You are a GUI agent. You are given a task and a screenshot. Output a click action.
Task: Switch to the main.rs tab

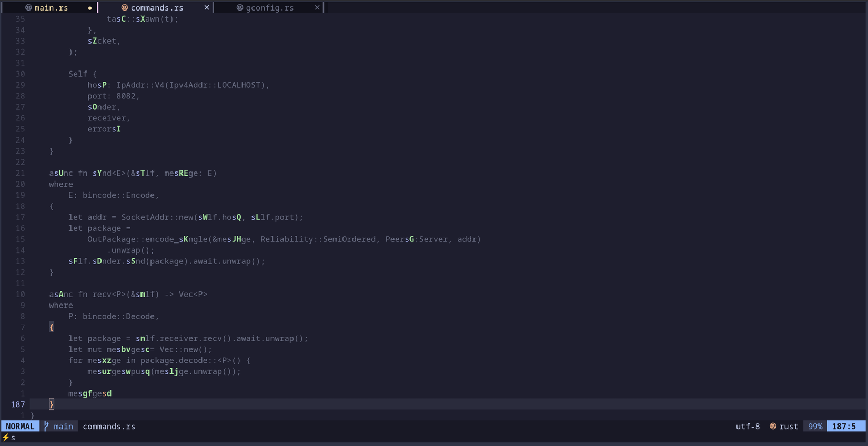click(x=51, y=7)
